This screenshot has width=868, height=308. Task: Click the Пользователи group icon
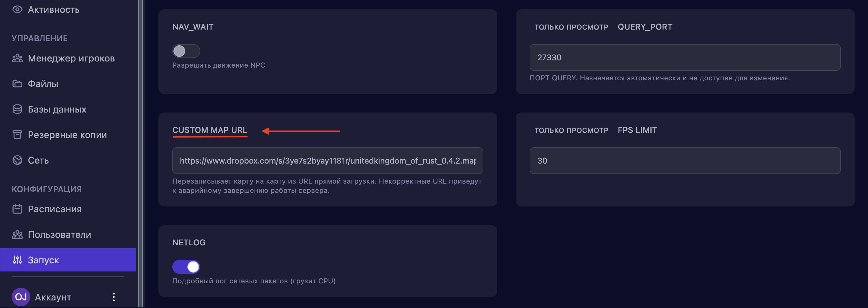click(17, 235)
